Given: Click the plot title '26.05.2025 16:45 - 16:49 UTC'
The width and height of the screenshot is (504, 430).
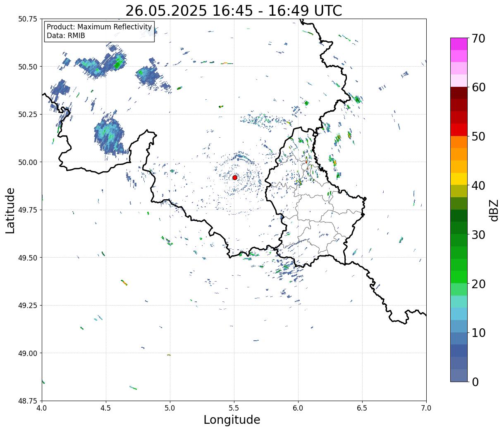Looking at the screenshot, I should 234,11.
